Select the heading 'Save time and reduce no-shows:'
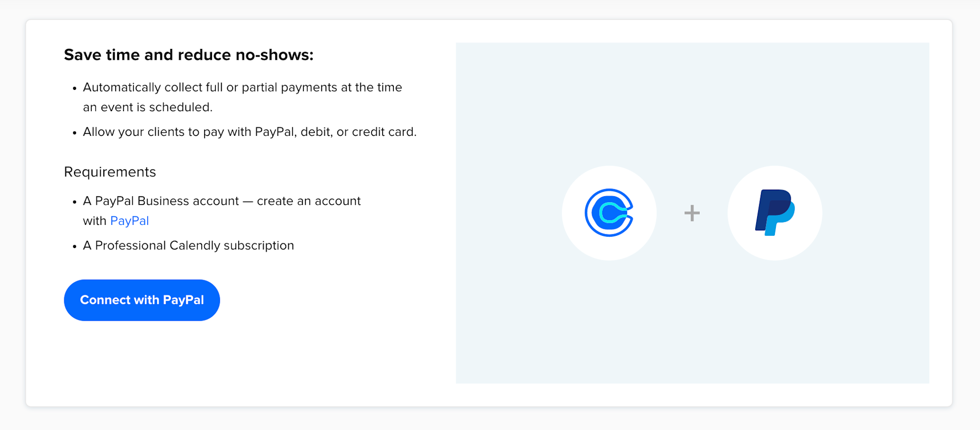This screenshot has height=430, width=980. (189, 55)
